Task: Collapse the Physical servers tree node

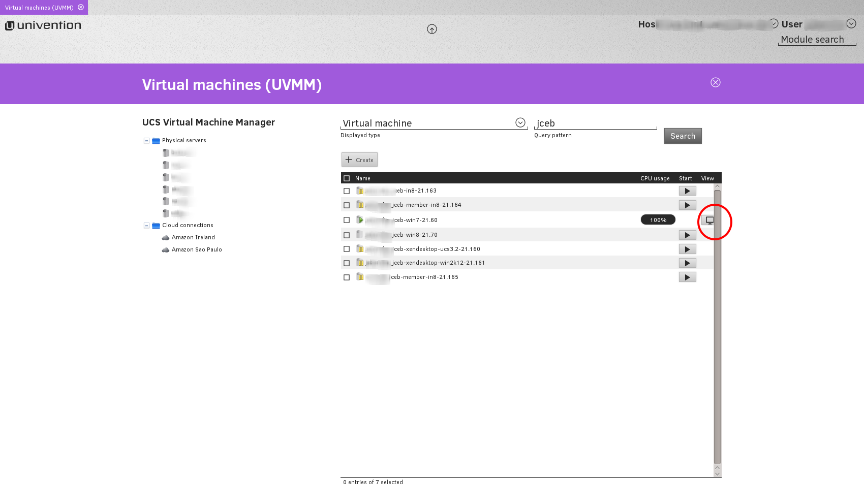Action: coord(146,141)
